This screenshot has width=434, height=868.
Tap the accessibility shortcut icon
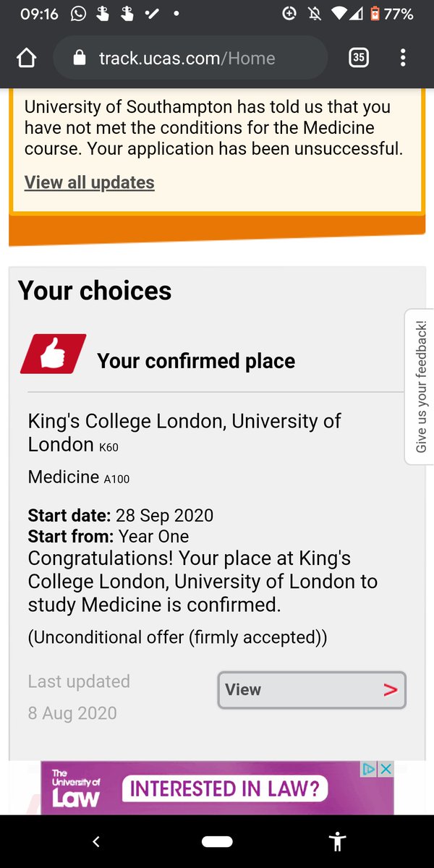336,841
